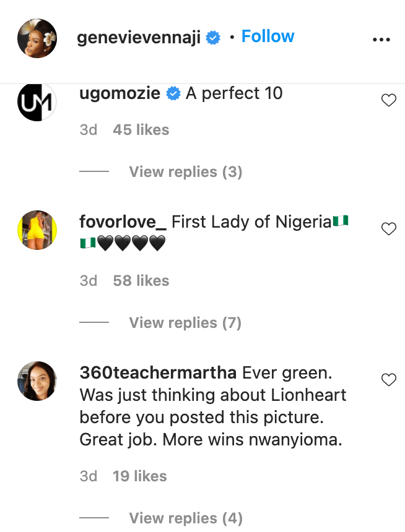This screenshot has height=532, width=405.
Task: Expand View replies (4) under 360teachermartha
Action: [x=185, y=518]
